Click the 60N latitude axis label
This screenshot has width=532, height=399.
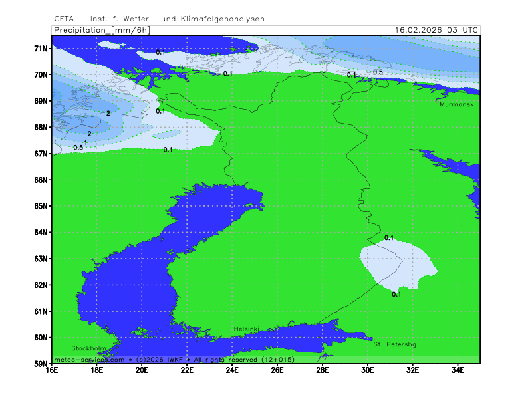(x=41, y=337)
